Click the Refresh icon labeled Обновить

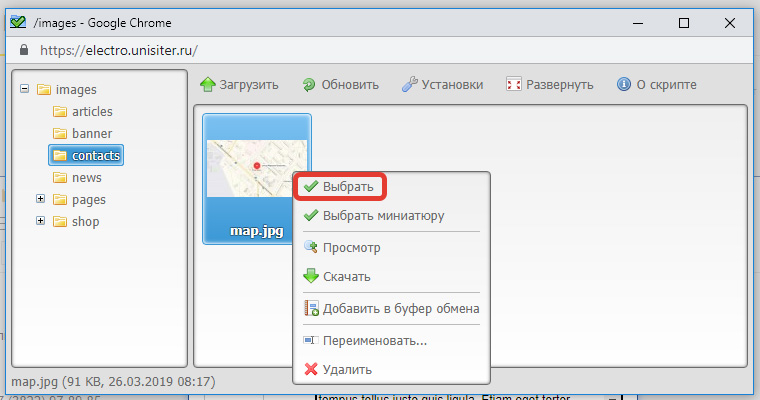310,85
